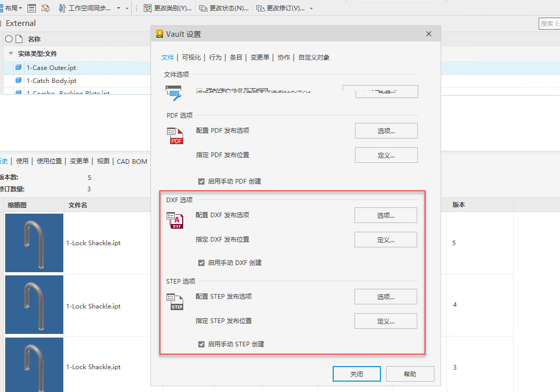Switch to the 使用位置 tab
This screenshot has height=392, width=560.
point(49,161)
